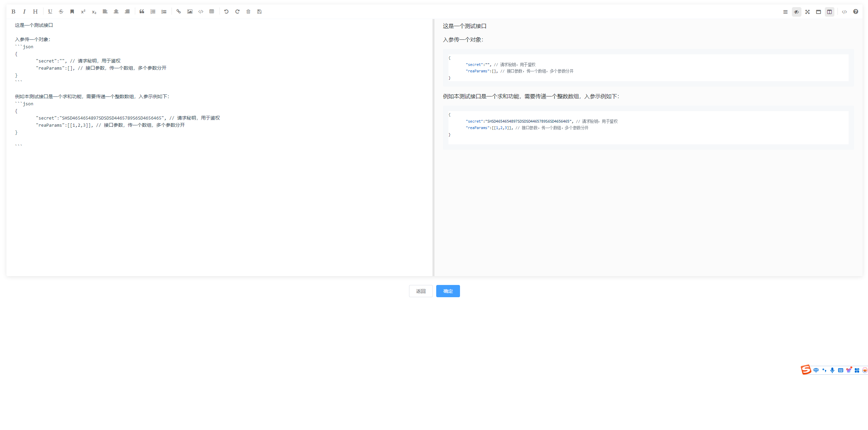Click the Sogou voice input microphone

pyautogui.click(x=832, y=370)
